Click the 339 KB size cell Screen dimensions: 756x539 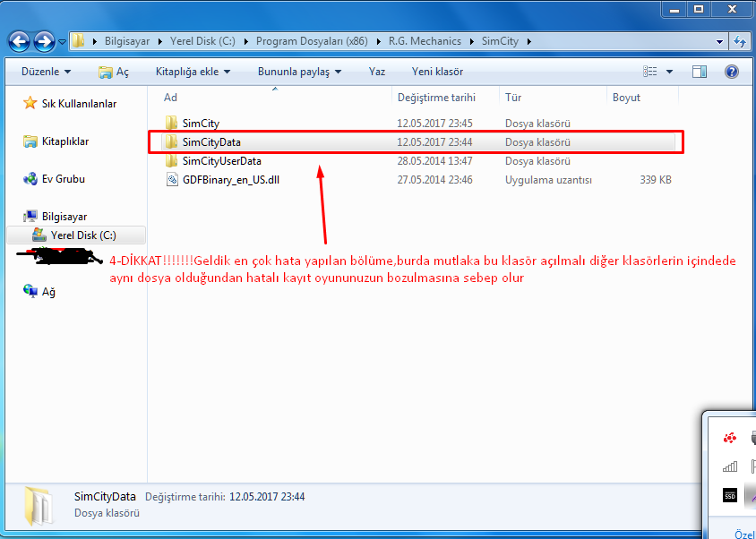656,180
